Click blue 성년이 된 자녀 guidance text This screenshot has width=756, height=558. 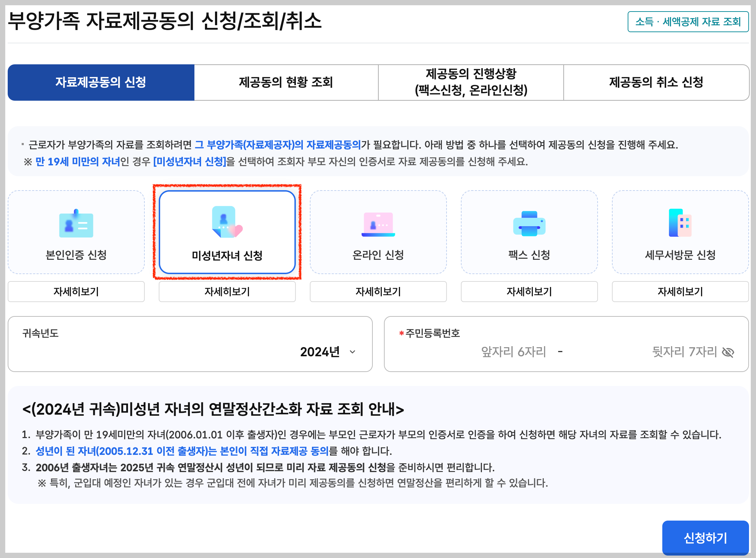click(x=182, y=451)
